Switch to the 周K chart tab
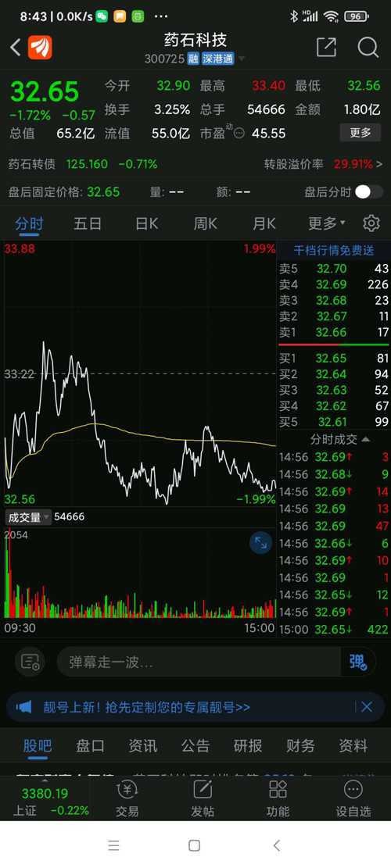Screen dimensions: 391x868 [205, 223]
